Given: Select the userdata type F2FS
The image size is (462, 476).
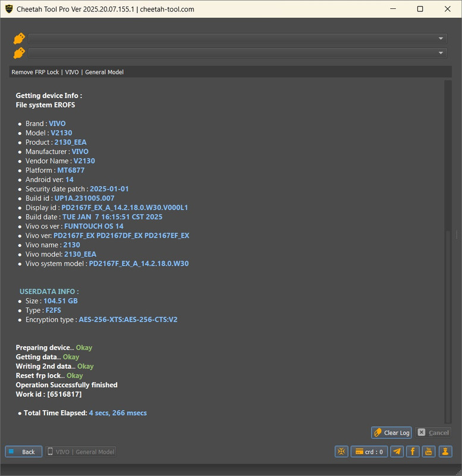Looking at the screenshot, I should tap(53, 310).
